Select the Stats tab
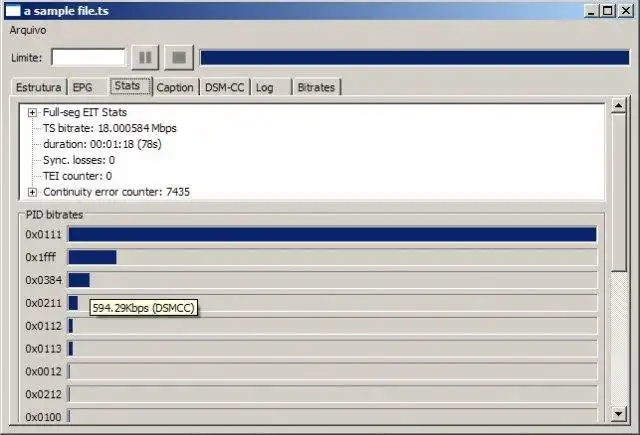This screenshot has width=640, height=435. [130, 86]
